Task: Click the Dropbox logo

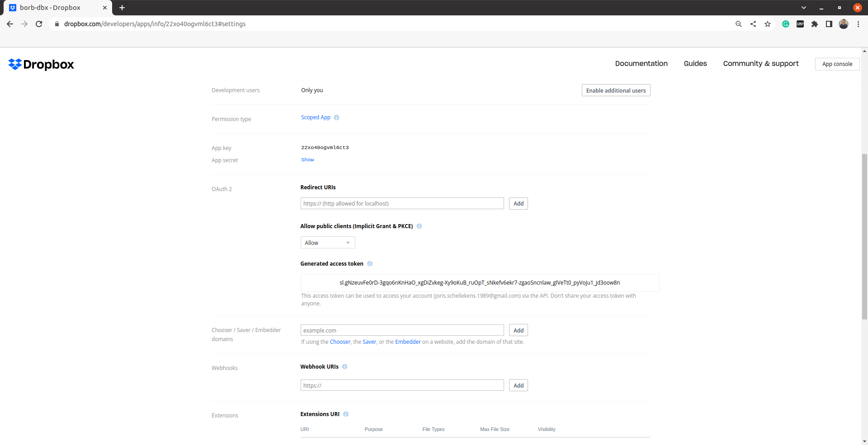Action: pyautogui.click(x=41, y=65)
